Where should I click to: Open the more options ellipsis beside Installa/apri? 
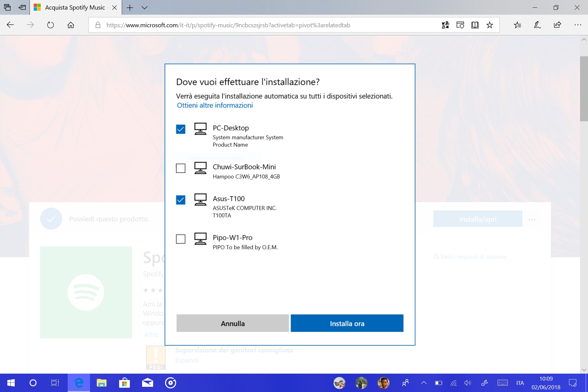[x=532, y=220]
